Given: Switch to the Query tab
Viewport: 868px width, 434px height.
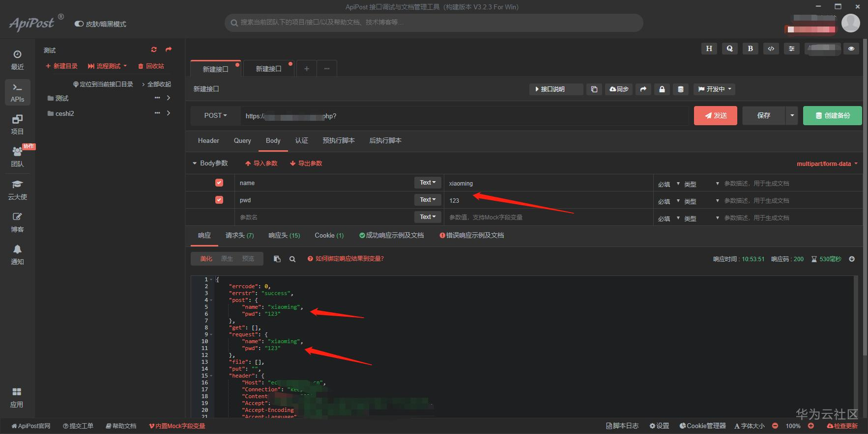Looking at the screenshot, I should pyautogui.click(x=242, y=140).
